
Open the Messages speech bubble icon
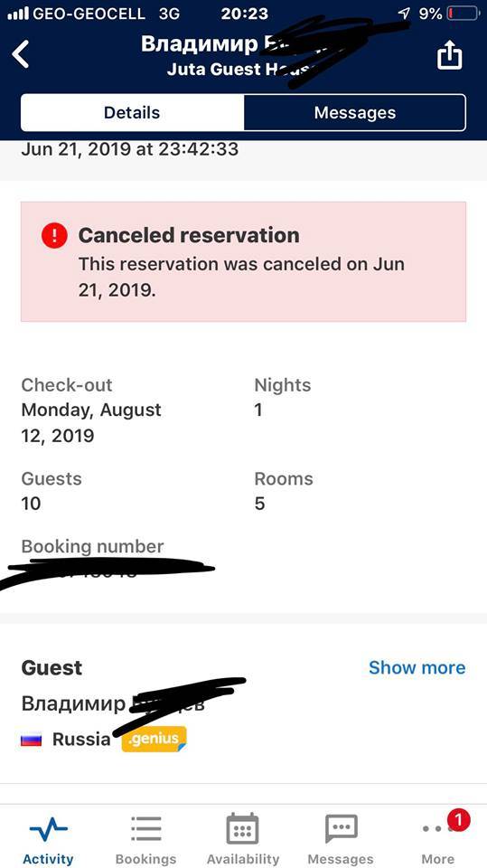tap(341, 829)
